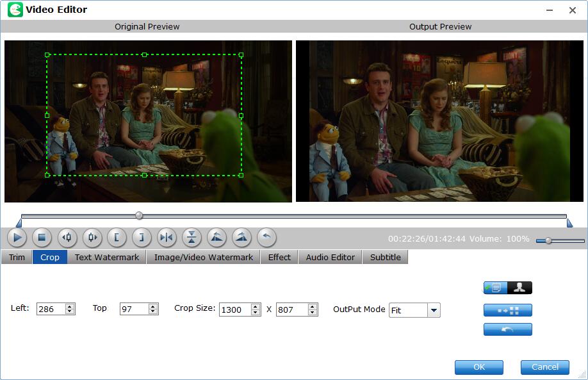Viewport: 588px width, 380px height.
Task: Increase crop height with up arrow
Action: (x=313, y=307)
